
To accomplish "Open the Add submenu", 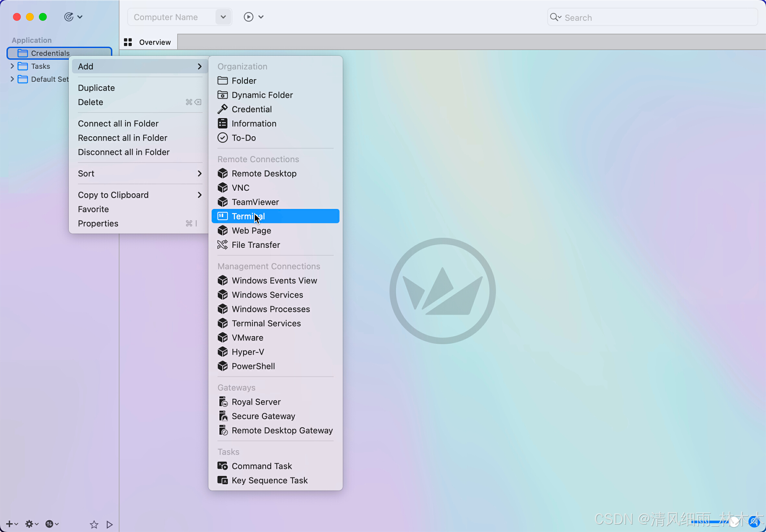I will [x=140, y=66].
